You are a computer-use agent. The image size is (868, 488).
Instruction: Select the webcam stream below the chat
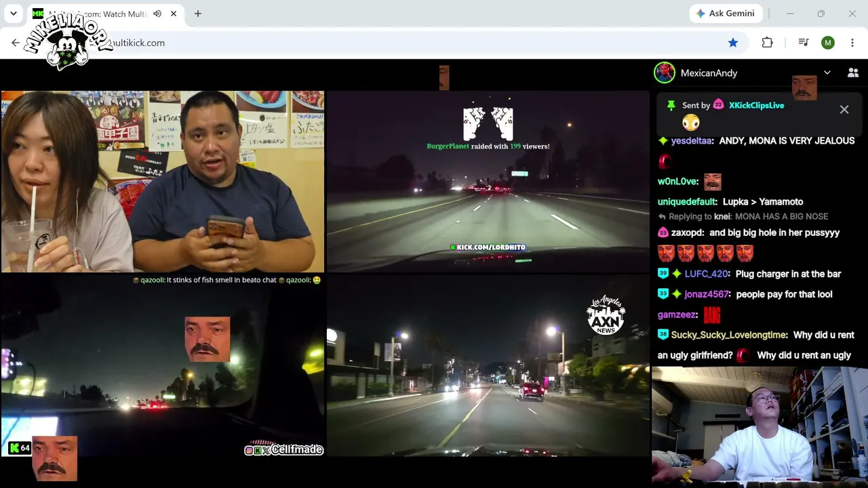(x=759, y=426)
